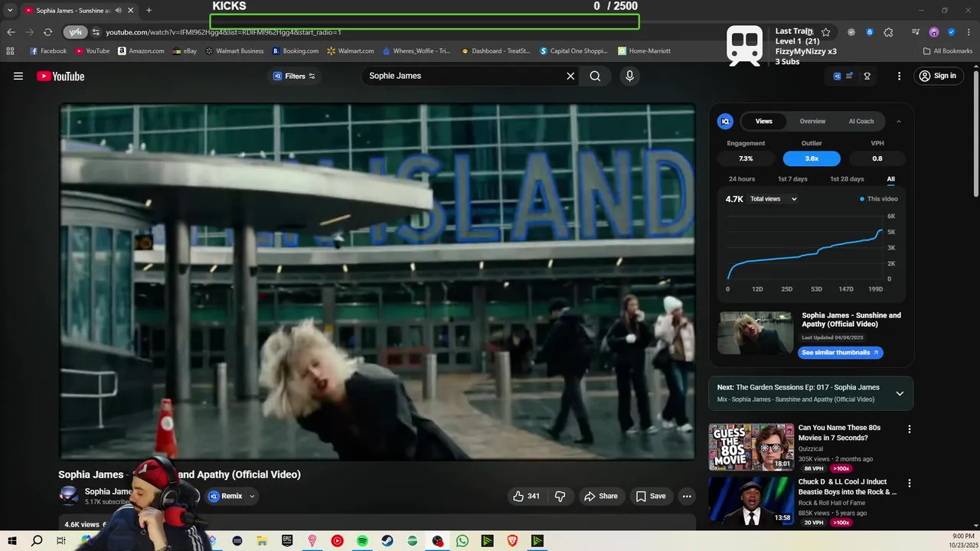Click the Save button
This screenshot has height=551, width=980.
coord(651,496)
